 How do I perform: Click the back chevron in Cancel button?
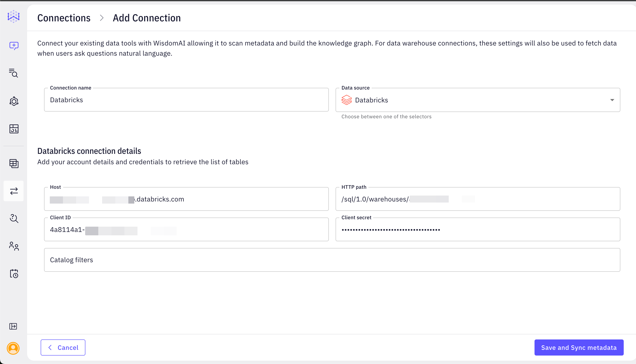(50, 347)
